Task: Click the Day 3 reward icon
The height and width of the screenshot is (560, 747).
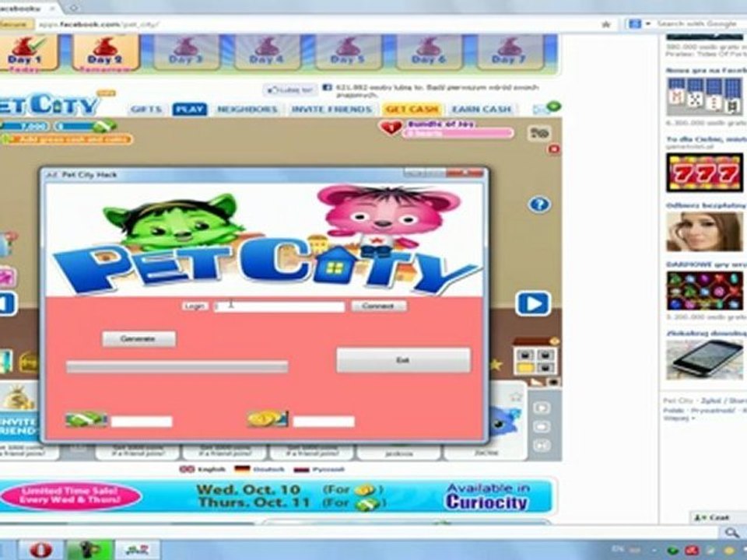Action: coord(186,52)
